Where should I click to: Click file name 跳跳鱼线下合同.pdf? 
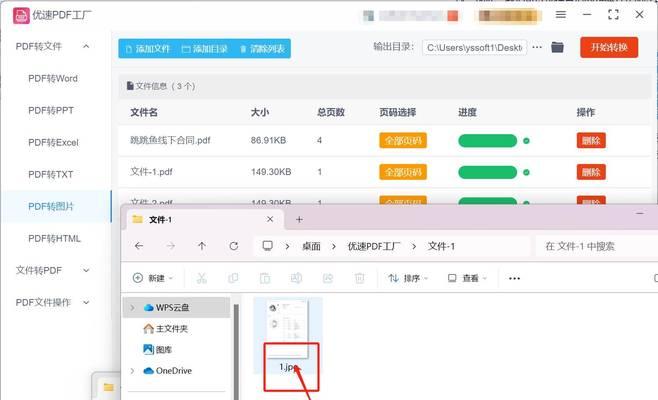[x=170, y=140]
